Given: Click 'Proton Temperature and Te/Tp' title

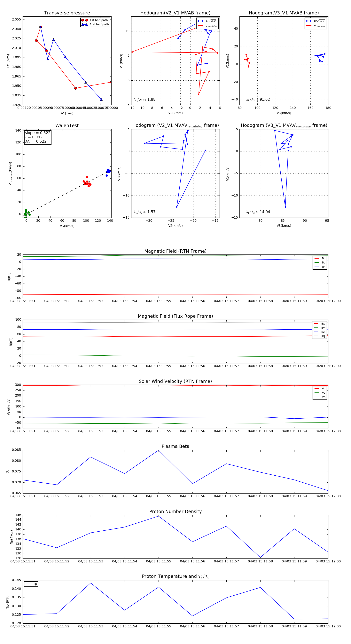Looking at the screenshot, I should [x=175, y=576].
